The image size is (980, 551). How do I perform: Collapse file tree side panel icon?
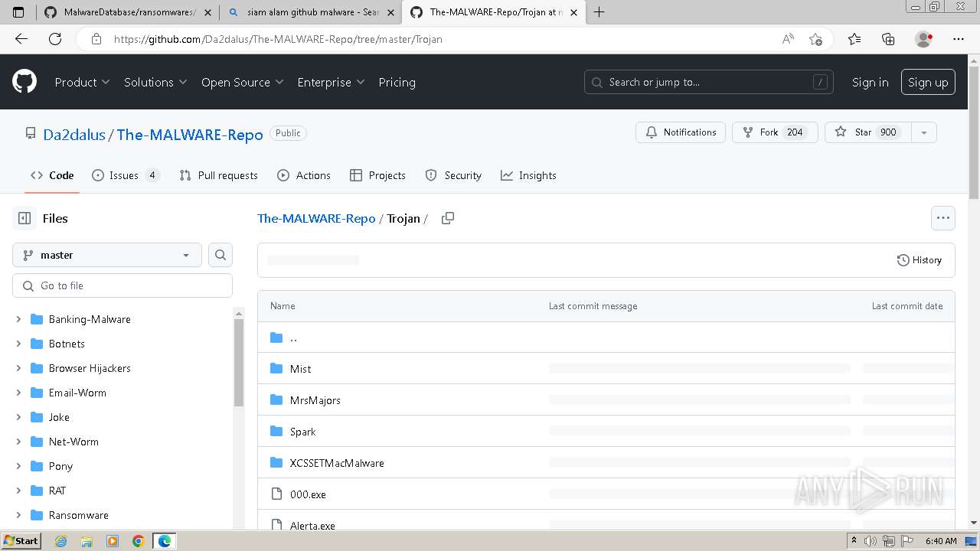point(24,218)
